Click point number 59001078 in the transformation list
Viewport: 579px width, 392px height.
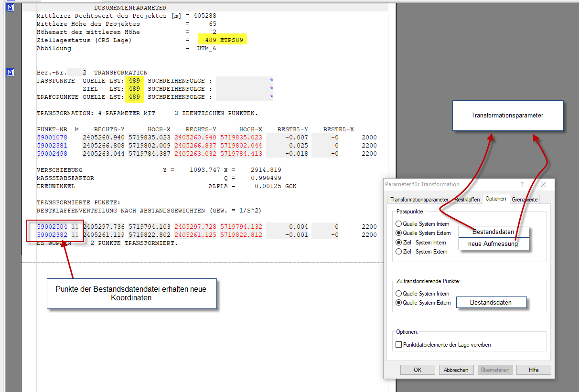[52, 138]
